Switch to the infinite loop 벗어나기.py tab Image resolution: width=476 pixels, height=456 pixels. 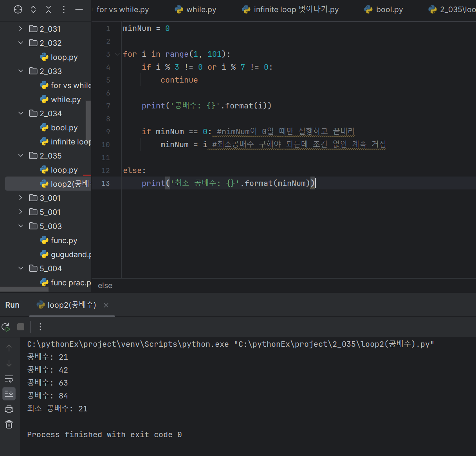290,9
